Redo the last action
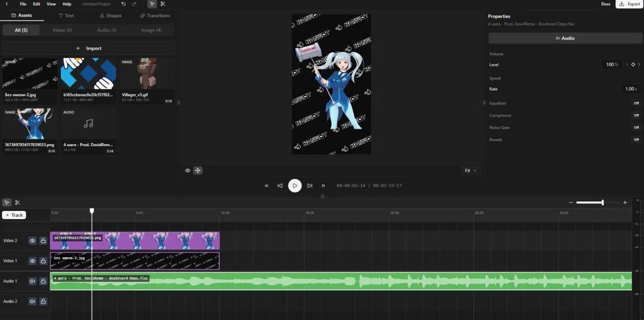 pyautogui.click(x=134, y=4)
